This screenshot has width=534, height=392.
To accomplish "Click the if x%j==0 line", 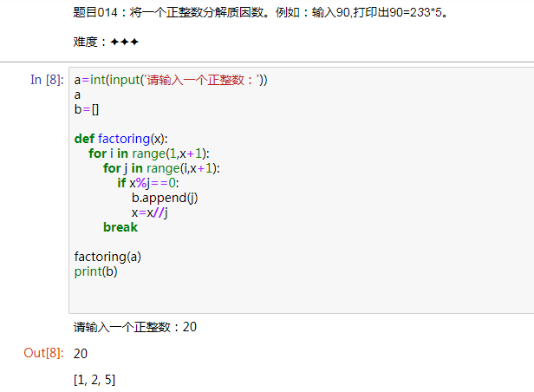I will [x=147, y=183].
